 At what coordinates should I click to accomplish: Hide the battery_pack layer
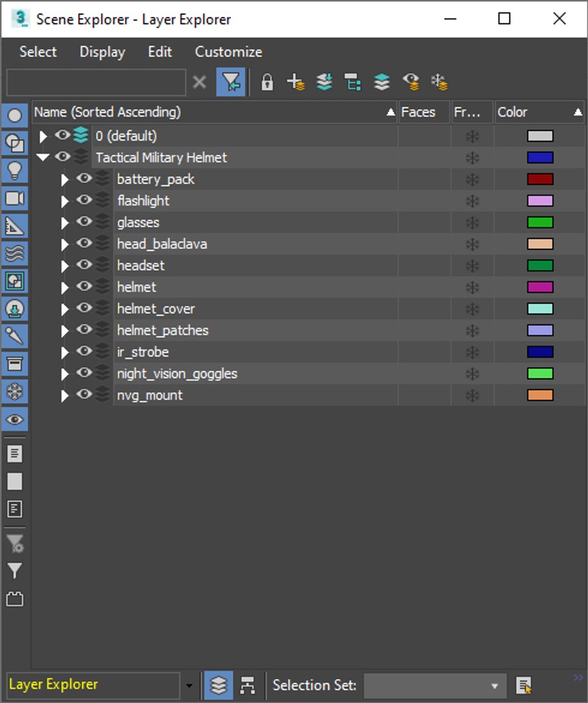click(x=84, y=178)
